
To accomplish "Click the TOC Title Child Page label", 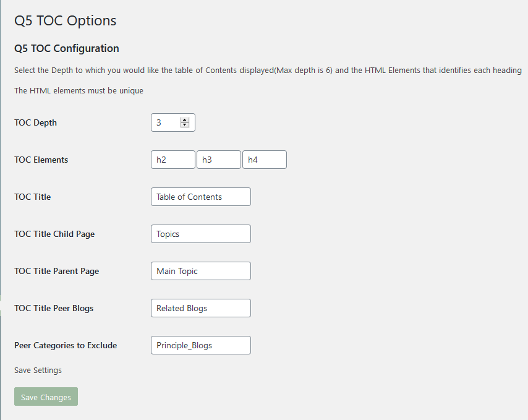I will coord(54,234).
